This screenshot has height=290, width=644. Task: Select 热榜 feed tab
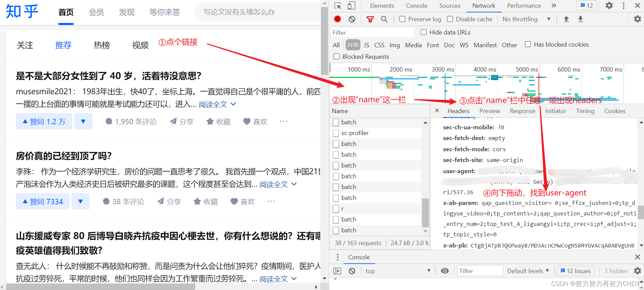[102, 45]
